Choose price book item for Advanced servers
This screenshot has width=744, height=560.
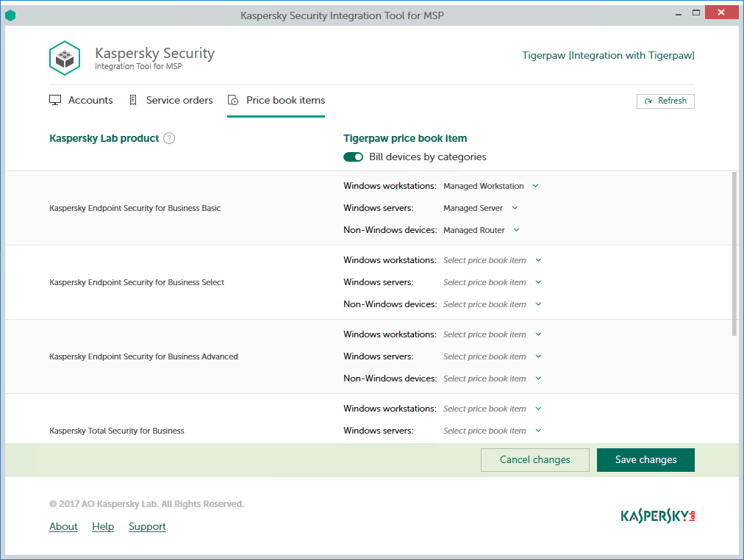[491, 356]
